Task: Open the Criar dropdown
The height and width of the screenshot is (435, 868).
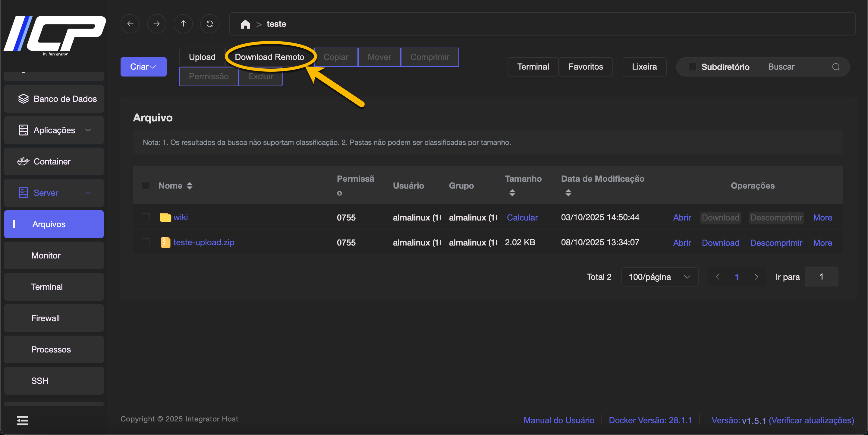Action: coord(143,67)
